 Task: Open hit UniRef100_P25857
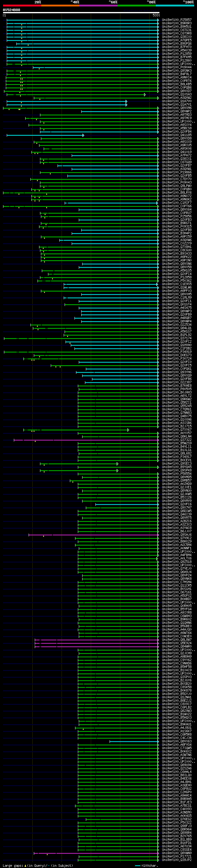pos(177,20)
